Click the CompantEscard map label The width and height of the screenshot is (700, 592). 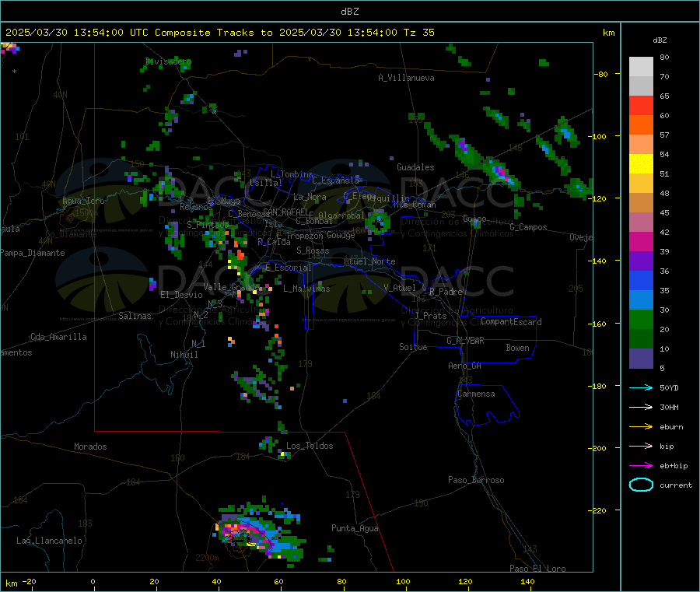pos(511,321)
